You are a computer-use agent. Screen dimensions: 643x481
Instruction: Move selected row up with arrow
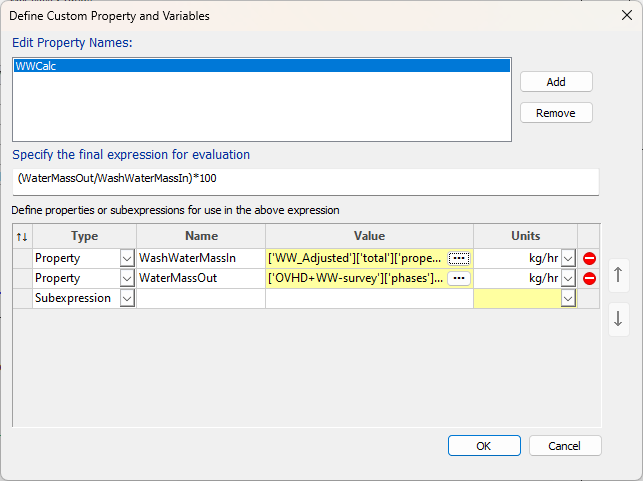coord(618,275)
